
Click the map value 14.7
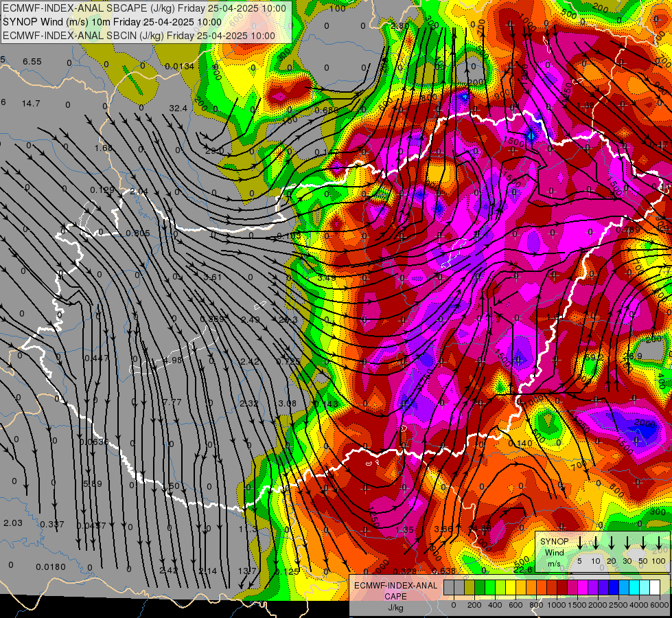click(31, 104)
